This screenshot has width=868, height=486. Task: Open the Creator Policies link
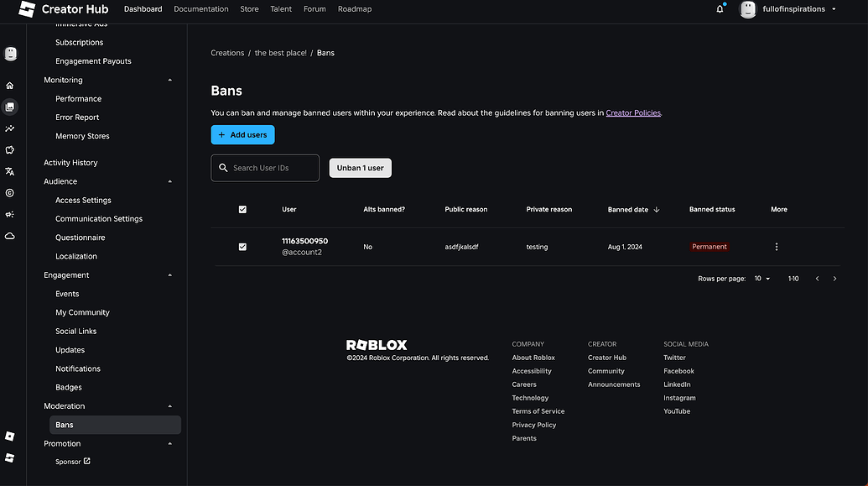pyautogui.click(x=633, y=112)
